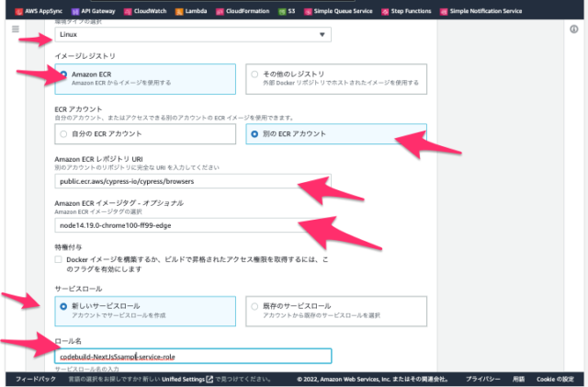Screen dimensions: 588x387
Task: Open the フィードバック footer link
Action: [36, 379]
